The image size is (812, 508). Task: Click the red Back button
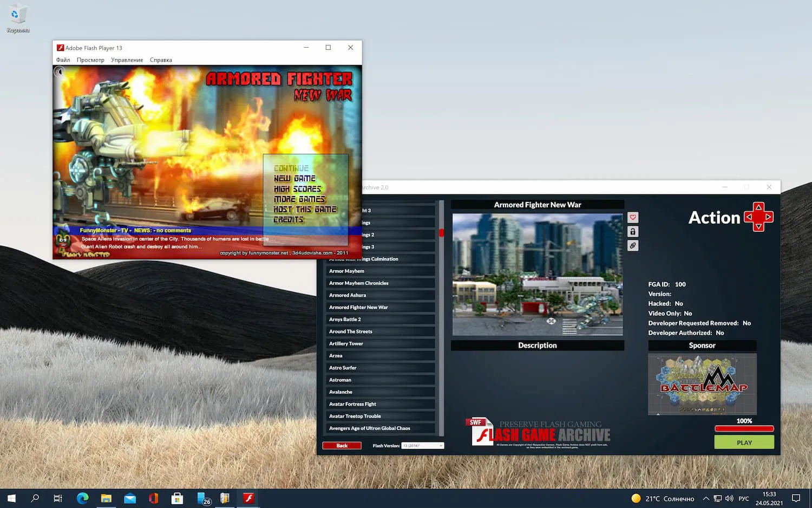(x=342, y=445)
